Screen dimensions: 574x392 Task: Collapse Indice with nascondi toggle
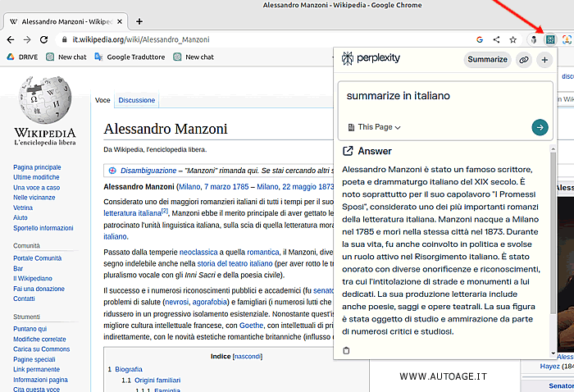[248, 356]
